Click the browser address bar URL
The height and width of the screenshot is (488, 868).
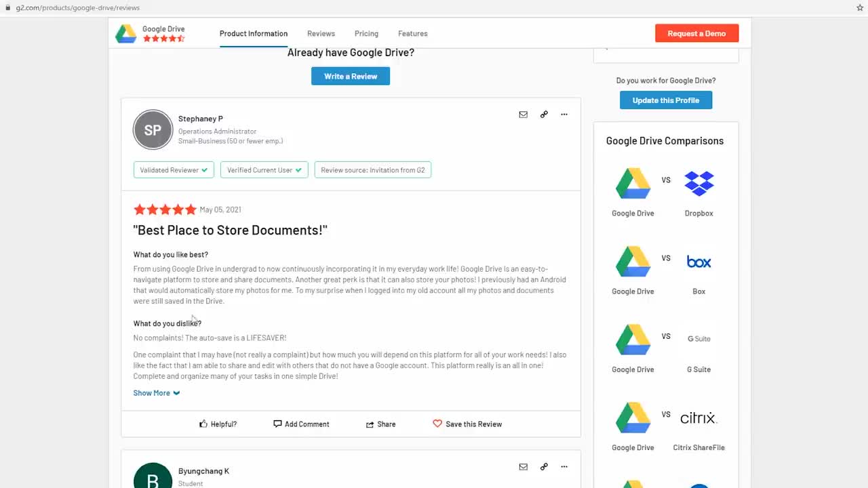click(78, 7)
